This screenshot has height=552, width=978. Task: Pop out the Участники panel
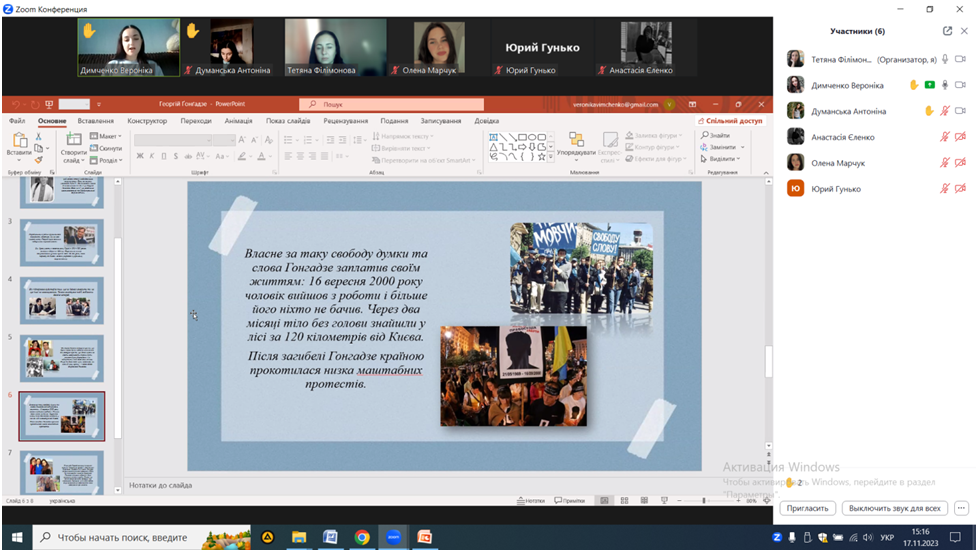[x=947, y=31]
